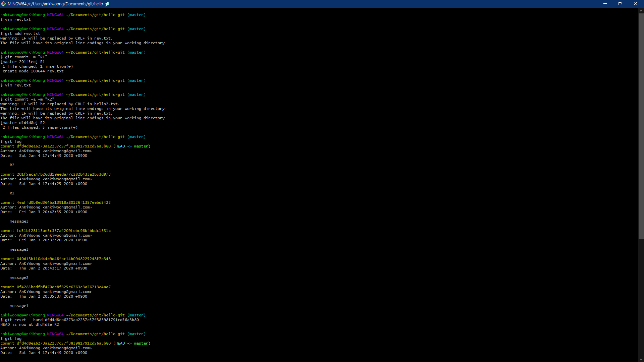Click the window title path text

click(59, 4)
